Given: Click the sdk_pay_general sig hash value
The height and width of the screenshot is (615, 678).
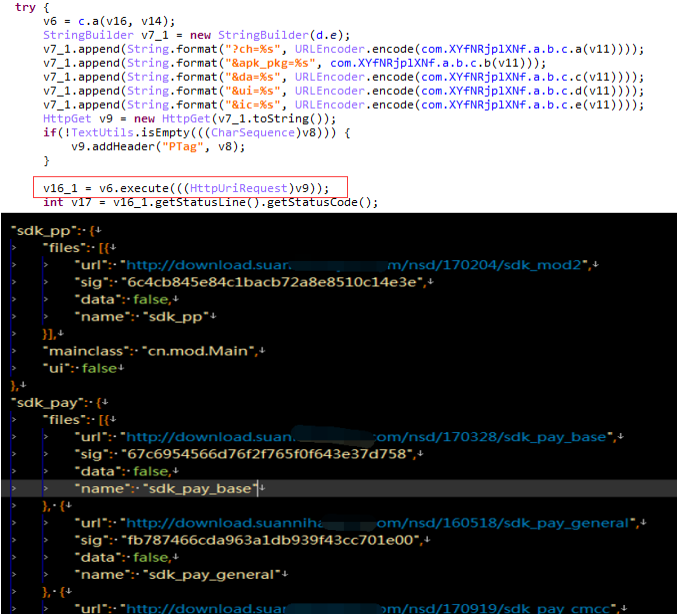Looking at the screenshot, I should pyautogui.click(x=270, y=540).
